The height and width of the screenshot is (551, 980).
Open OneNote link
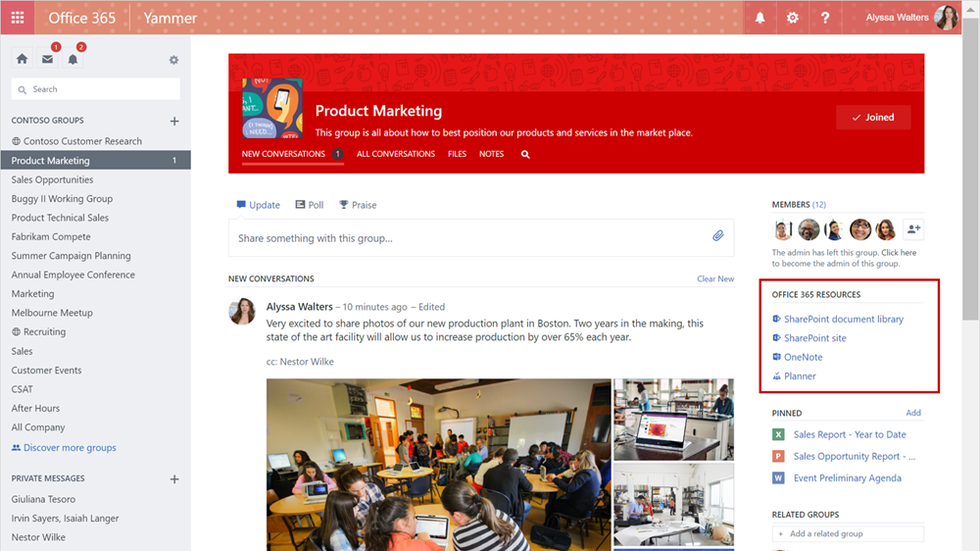point(804,357)
